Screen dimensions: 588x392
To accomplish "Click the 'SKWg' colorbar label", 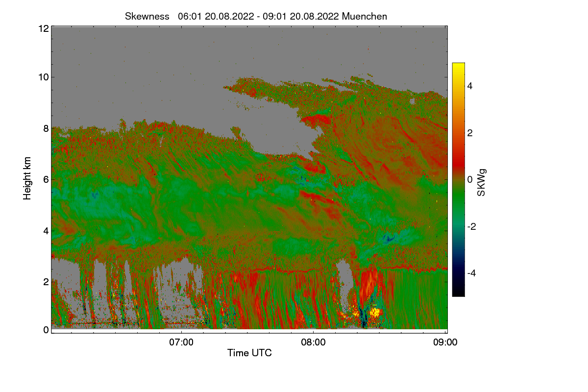I will pyautogui.click(x=482, y=182).
